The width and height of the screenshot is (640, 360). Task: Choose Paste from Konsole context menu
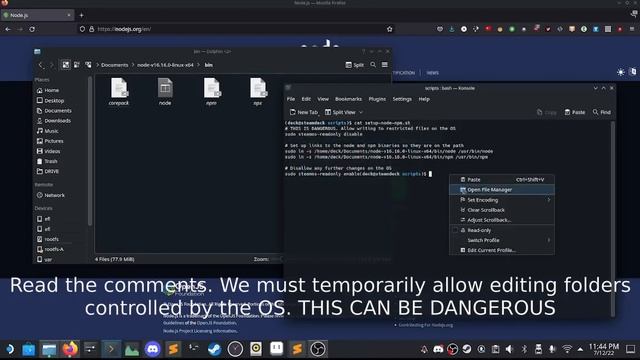(x=502, y=180)
